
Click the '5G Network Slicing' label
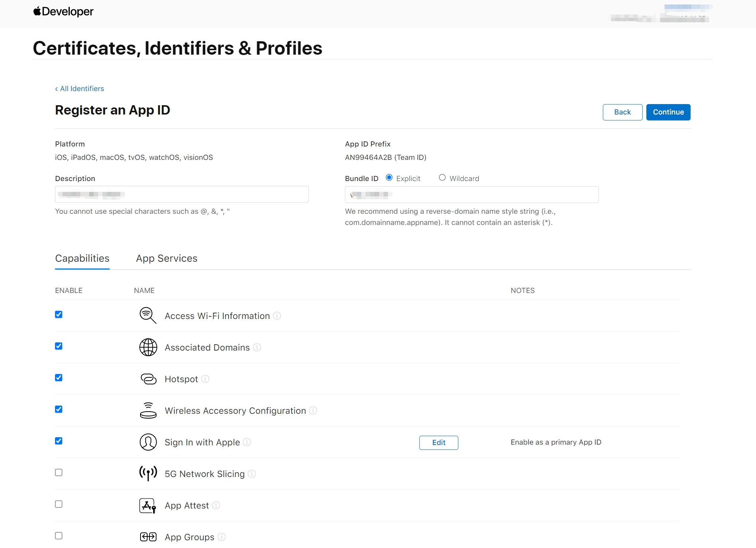204,474
